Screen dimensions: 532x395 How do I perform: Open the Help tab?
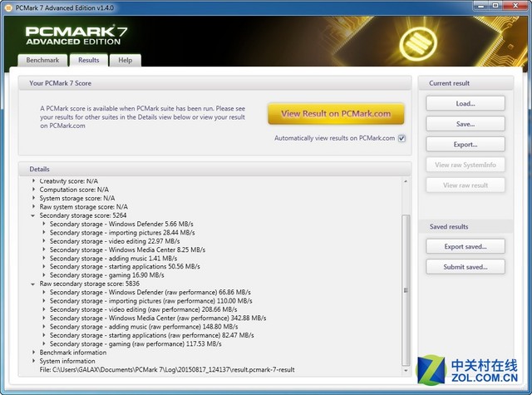(x=126, y=61)
